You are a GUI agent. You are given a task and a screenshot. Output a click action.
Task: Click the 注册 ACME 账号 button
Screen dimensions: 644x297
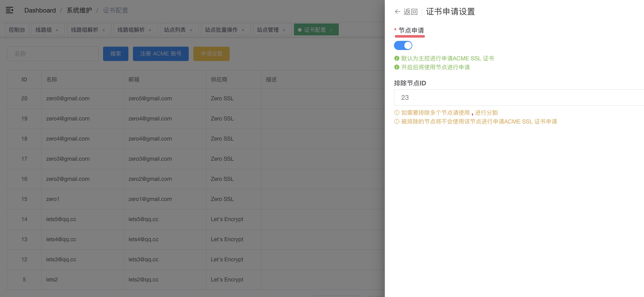161,54
